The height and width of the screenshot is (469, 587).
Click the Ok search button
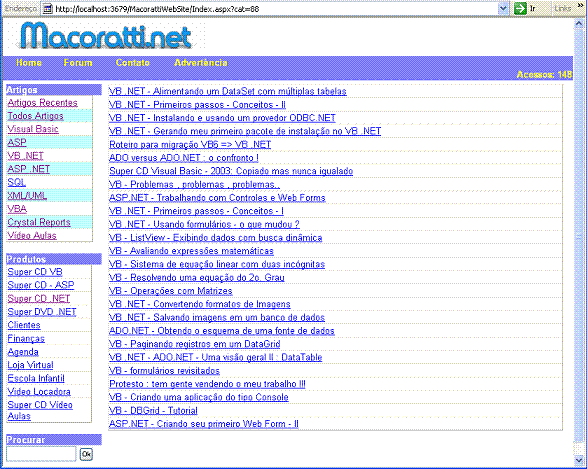click(86, 454)
